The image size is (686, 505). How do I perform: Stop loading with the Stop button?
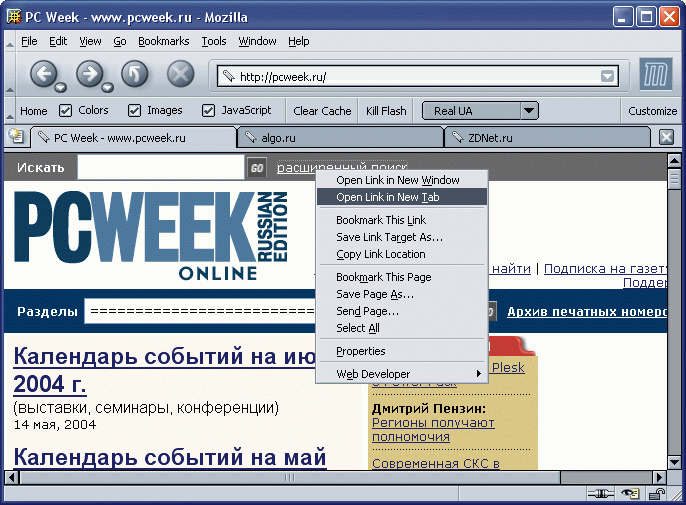(180, 74)
